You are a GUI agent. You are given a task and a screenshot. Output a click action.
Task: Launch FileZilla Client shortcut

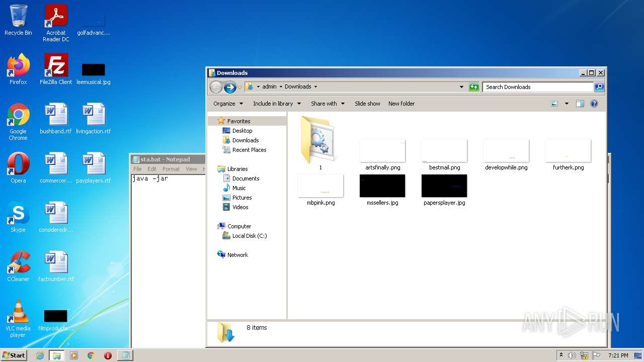click(x=56, y=69)
